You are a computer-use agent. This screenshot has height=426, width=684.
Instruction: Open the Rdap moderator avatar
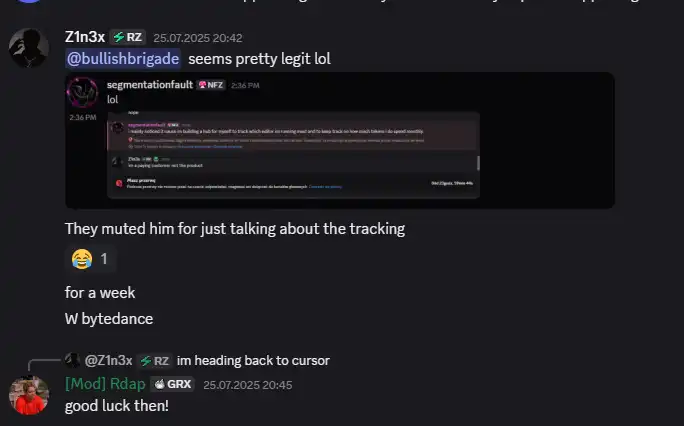29,395
